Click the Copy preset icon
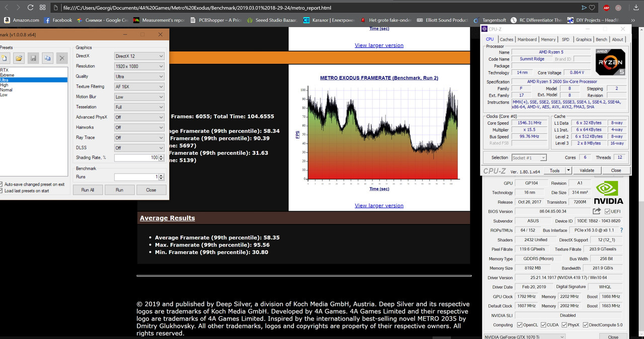 (x=47, y=58)
